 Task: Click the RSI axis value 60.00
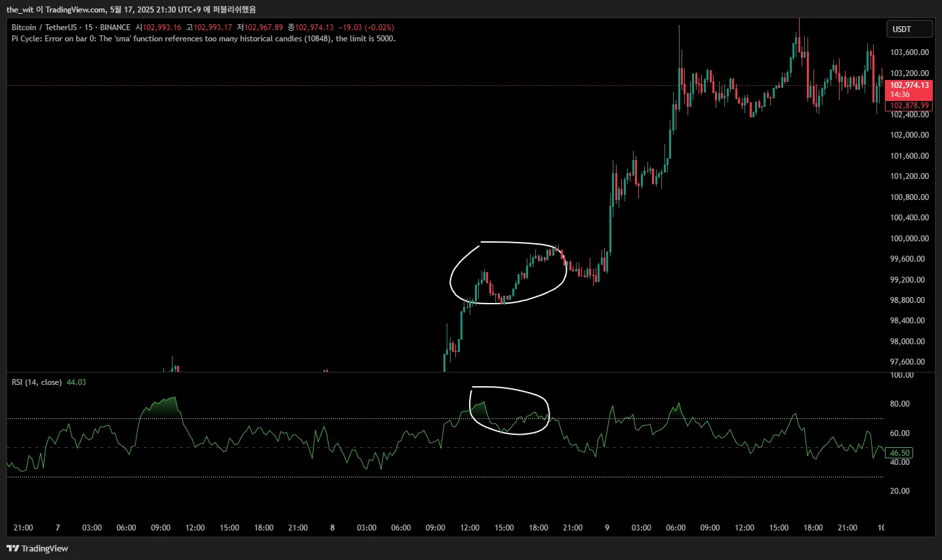tap(899, 433)
